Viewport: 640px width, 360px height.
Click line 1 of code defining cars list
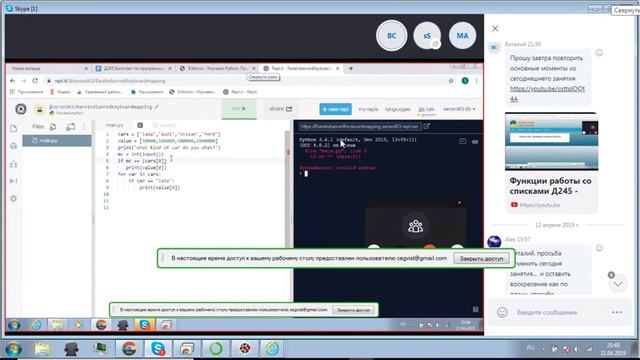tap(169, 134)
